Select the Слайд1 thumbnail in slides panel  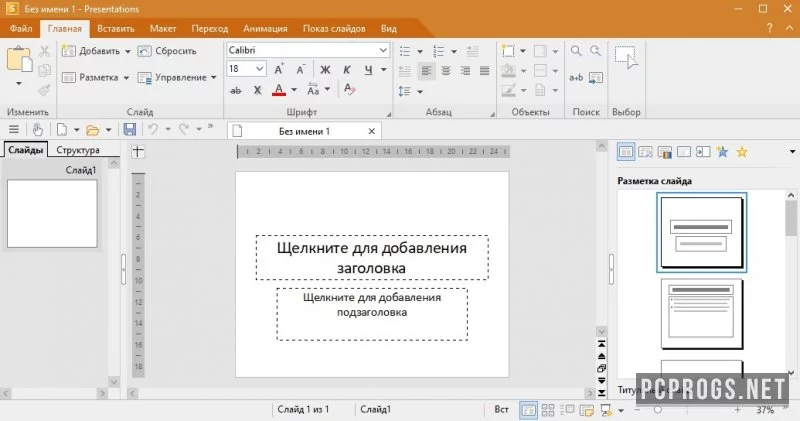[52, 213]
